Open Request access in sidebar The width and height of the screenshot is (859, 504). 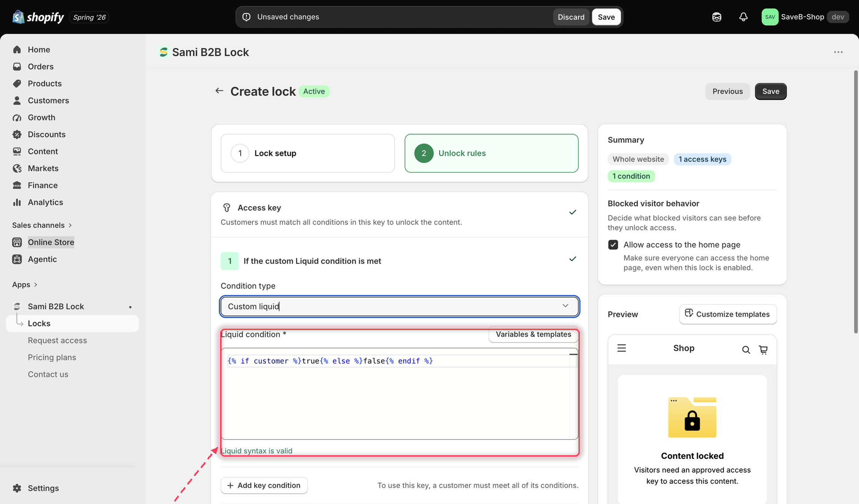(x=57, y=340)
